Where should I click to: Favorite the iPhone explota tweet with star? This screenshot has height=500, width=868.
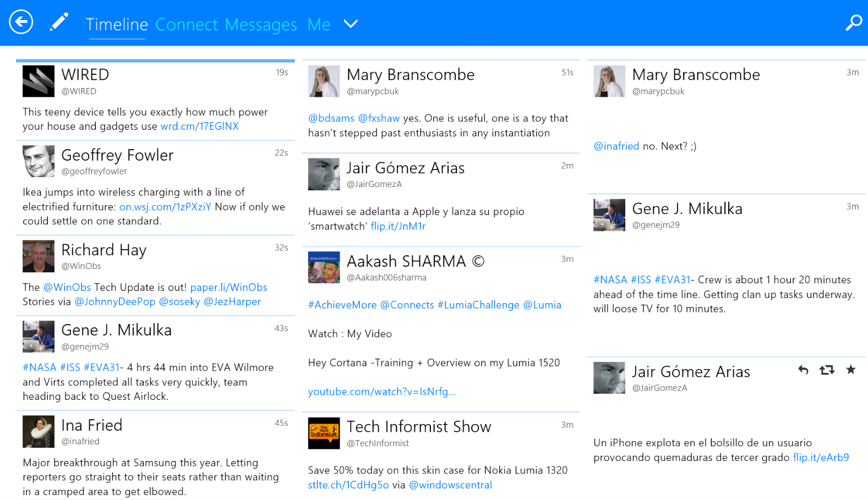click(x=851, y=370)
